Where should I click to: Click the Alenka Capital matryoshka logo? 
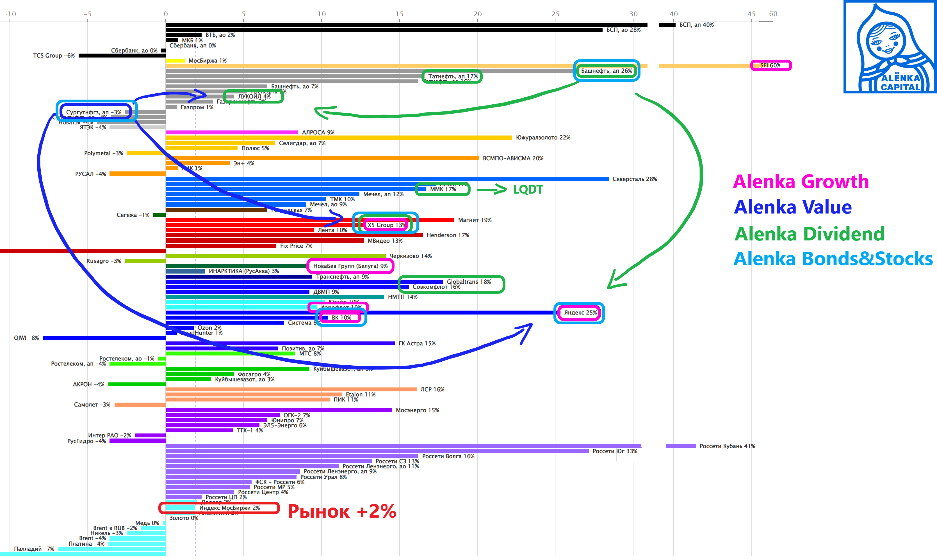pos(890,47)
